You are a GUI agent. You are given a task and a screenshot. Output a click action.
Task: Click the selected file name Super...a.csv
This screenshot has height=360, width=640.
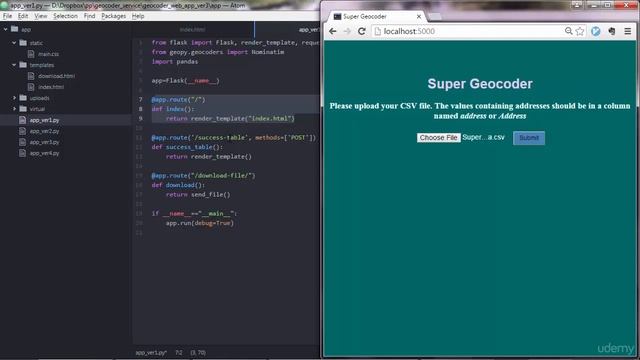tap(483, 138)
